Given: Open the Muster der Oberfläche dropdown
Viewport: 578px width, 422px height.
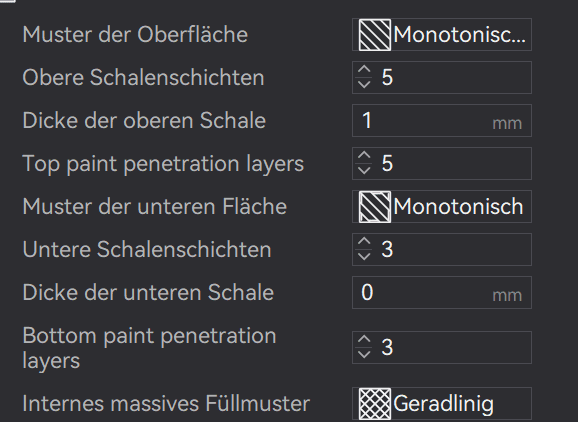Looking at the screenshot, I should 442,35.
